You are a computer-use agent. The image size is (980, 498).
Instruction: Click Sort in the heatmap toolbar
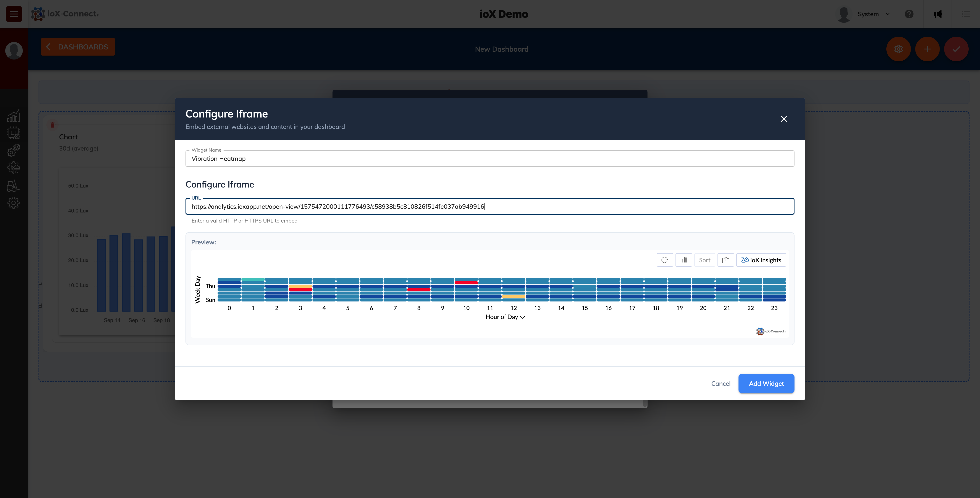pos(705,260)
